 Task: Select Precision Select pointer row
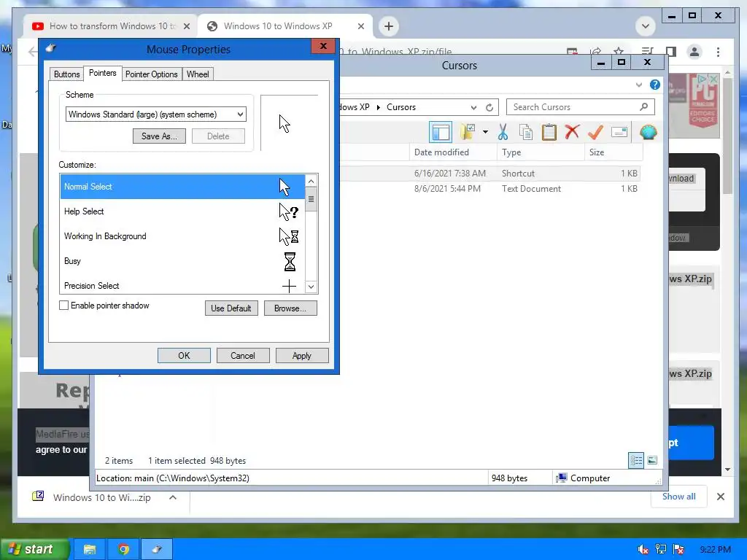[182, 286]
